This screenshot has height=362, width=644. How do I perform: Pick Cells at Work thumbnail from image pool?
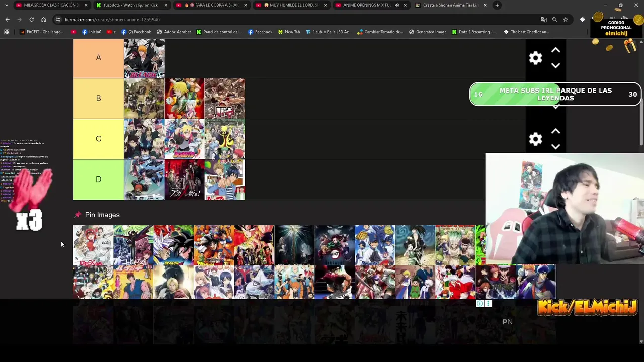point(93,245)
